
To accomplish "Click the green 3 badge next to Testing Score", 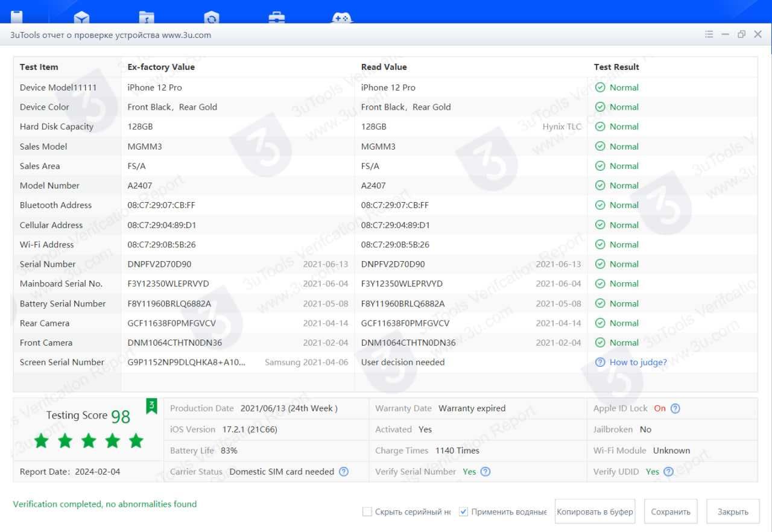I will [151, 406].
